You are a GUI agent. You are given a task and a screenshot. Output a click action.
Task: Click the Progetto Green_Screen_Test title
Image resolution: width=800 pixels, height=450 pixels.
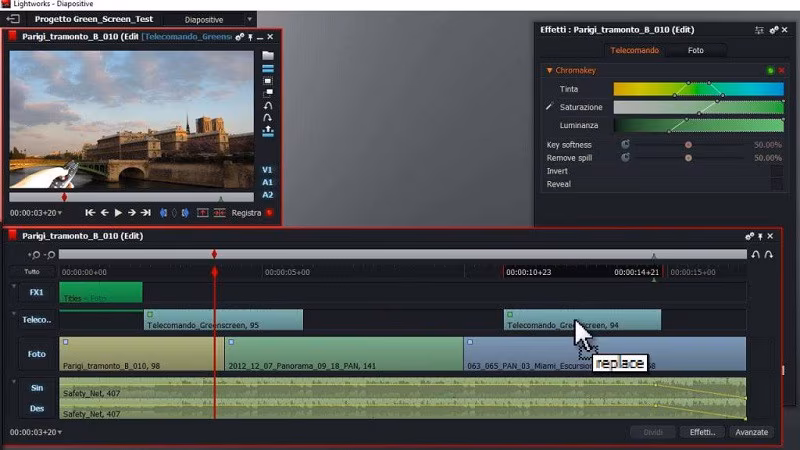point(94,19)
